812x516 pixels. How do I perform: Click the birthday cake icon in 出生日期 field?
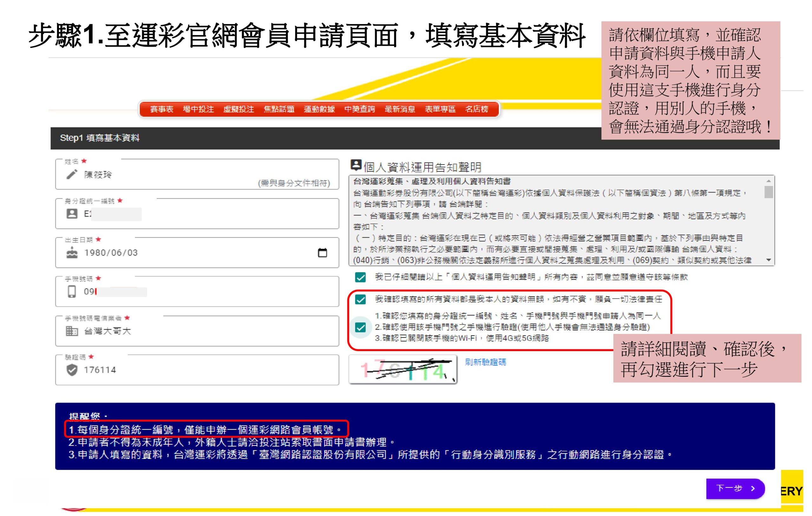pos(72,252)
